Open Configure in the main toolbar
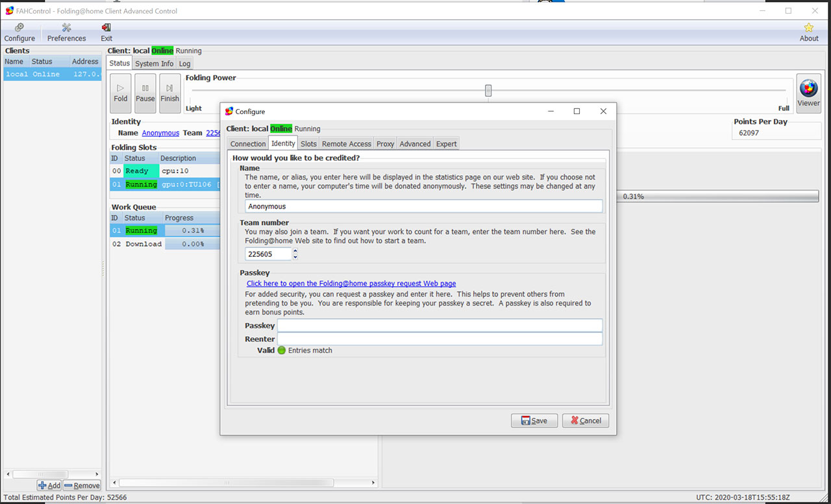Screen dimensions: 831x504 tap(19, 32)
